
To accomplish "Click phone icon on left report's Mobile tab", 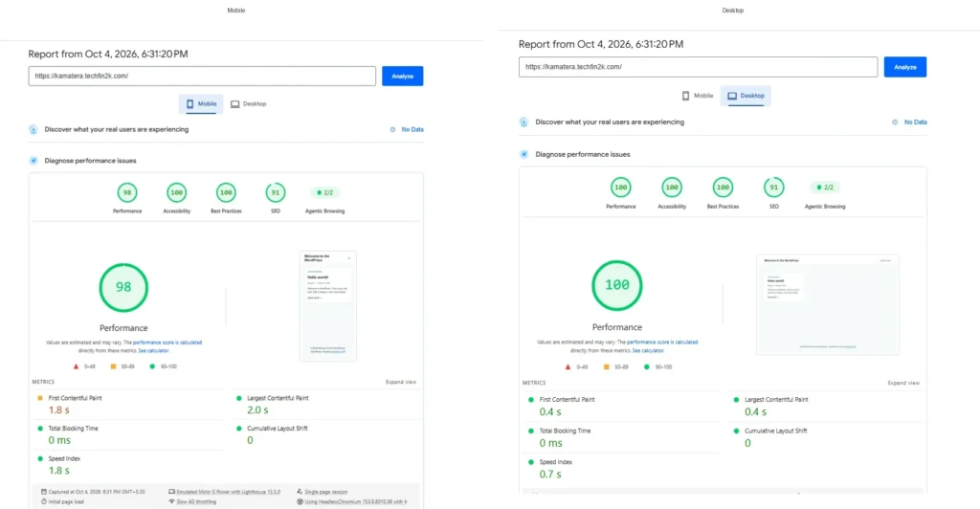I will point(190,103).
